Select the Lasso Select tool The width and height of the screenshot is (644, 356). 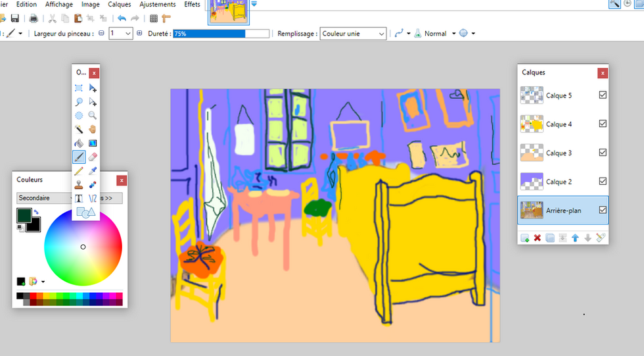79,101
